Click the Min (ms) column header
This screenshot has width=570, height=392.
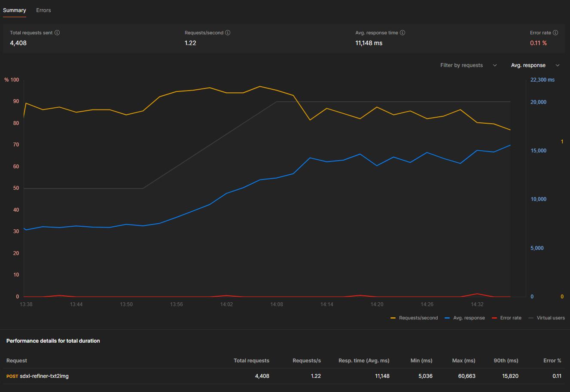(x=421, y=361)
